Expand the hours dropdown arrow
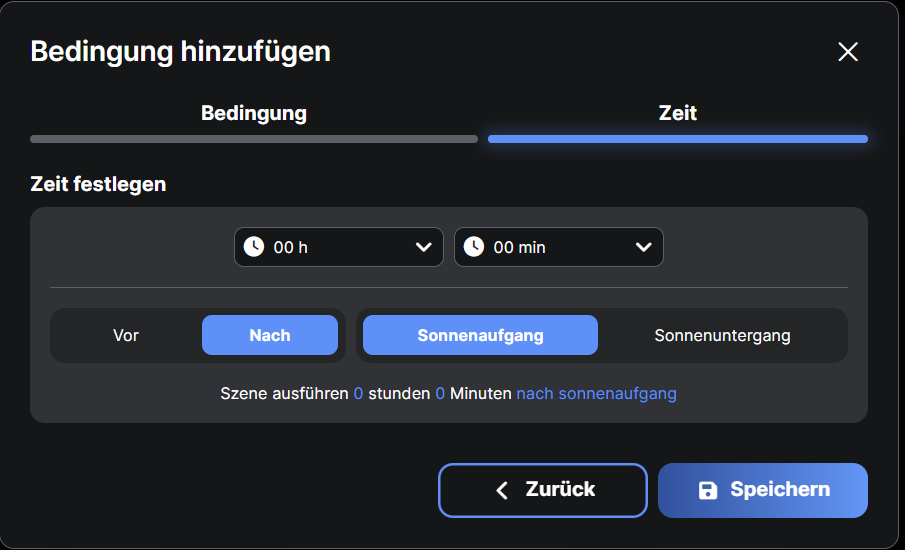This screenshot has width=905, height=550. coord(423,247)
